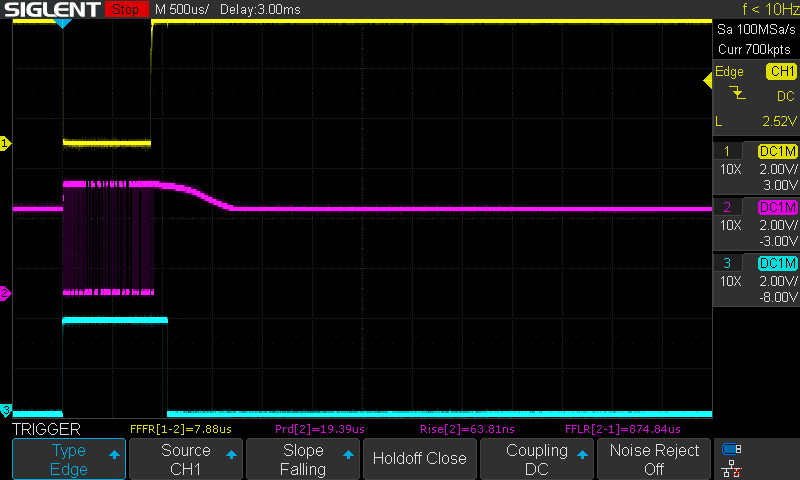This screenshot has width=800, height=480.
Task: Select the TRIGGER menu title
Action: tap(46, 430)
